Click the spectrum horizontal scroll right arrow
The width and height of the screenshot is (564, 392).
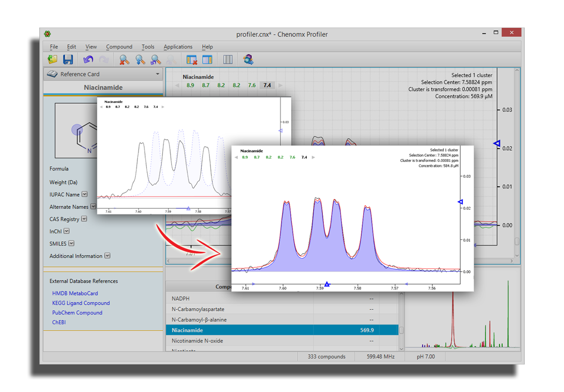pyautogui.click(x=511, y=261)
